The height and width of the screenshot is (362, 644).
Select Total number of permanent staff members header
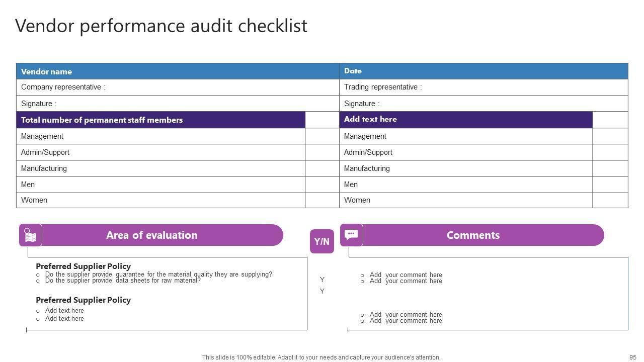160,120
